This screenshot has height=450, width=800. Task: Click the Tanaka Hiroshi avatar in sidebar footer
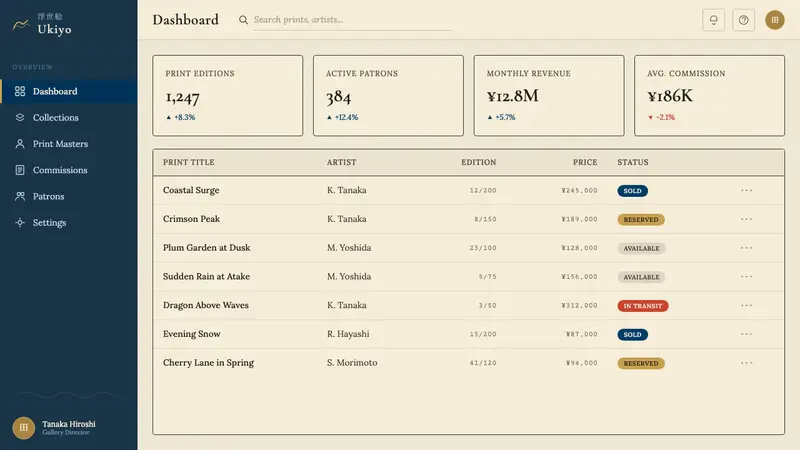tap(23, 428)
